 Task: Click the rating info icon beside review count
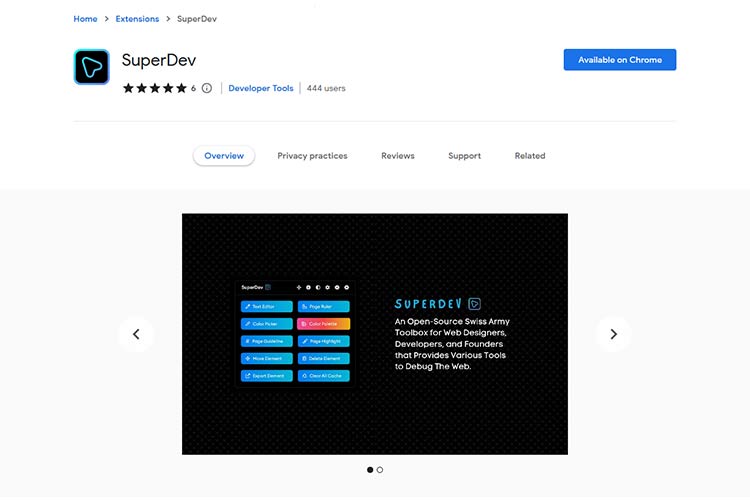207,88
